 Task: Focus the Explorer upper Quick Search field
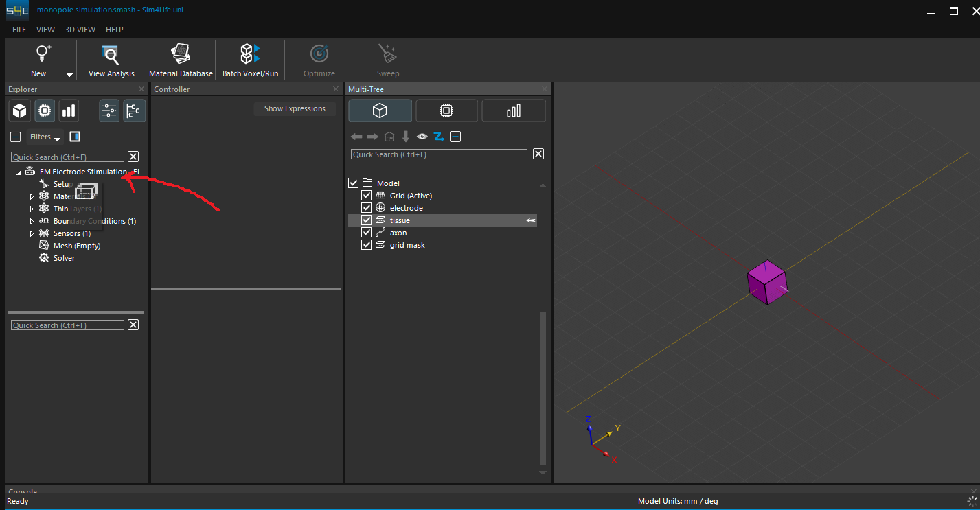click(67, 157)
